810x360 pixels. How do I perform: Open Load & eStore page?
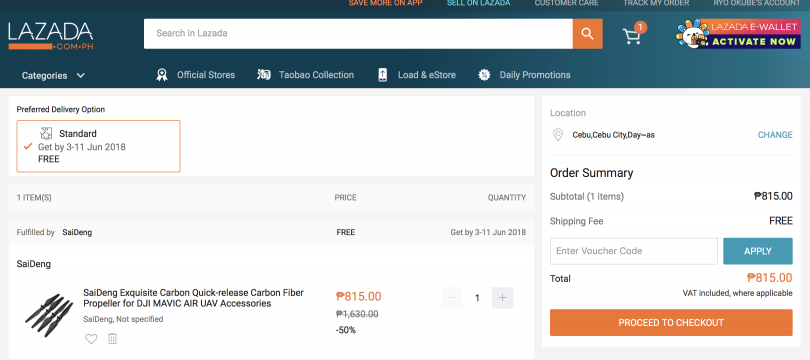[x=427, y=75]
